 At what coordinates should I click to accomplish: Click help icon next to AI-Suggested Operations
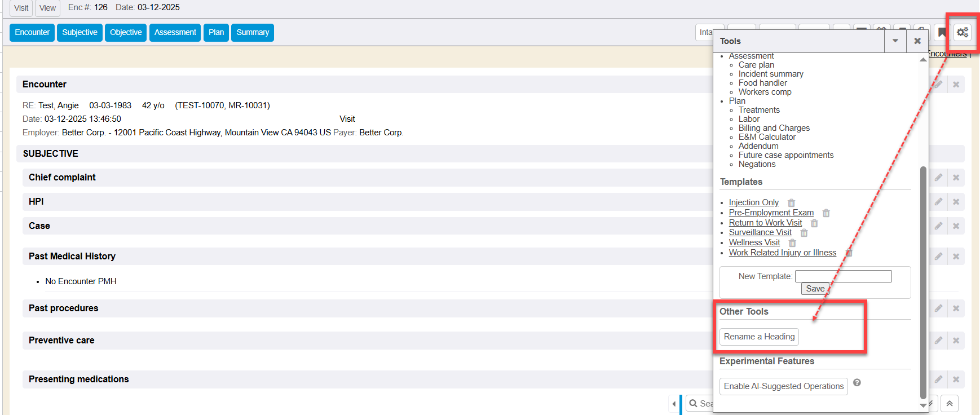click(x=857, y=383)
